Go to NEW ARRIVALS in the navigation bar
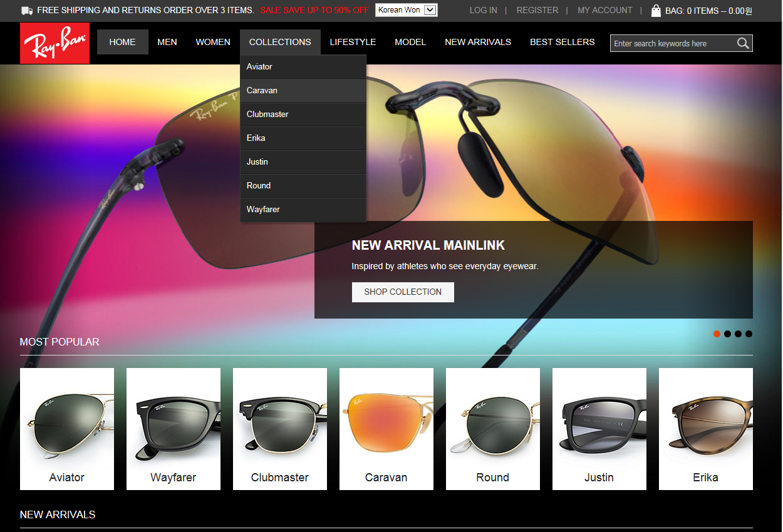 (478, 42)
